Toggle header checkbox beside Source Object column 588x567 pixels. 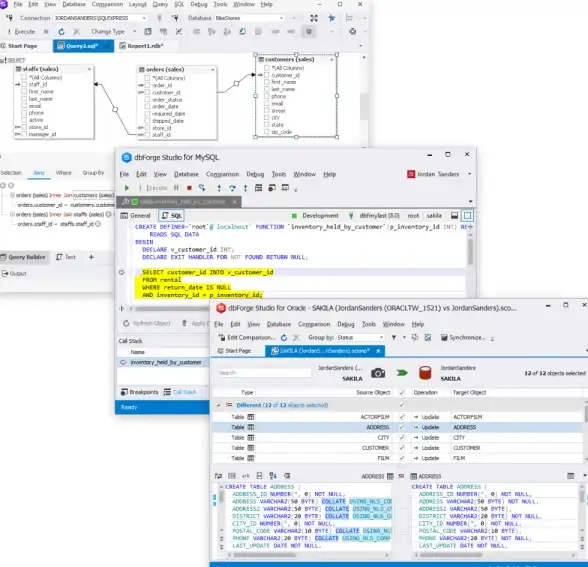(402, 393)
